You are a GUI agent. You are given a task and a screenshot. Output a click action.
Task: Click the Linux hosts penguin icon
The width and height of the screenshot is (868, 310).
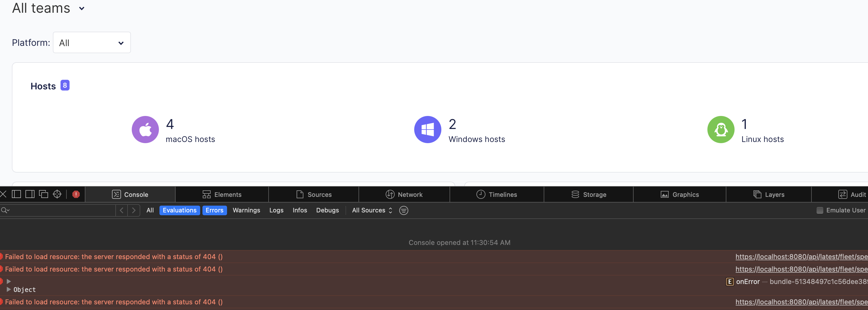point(721,129)
